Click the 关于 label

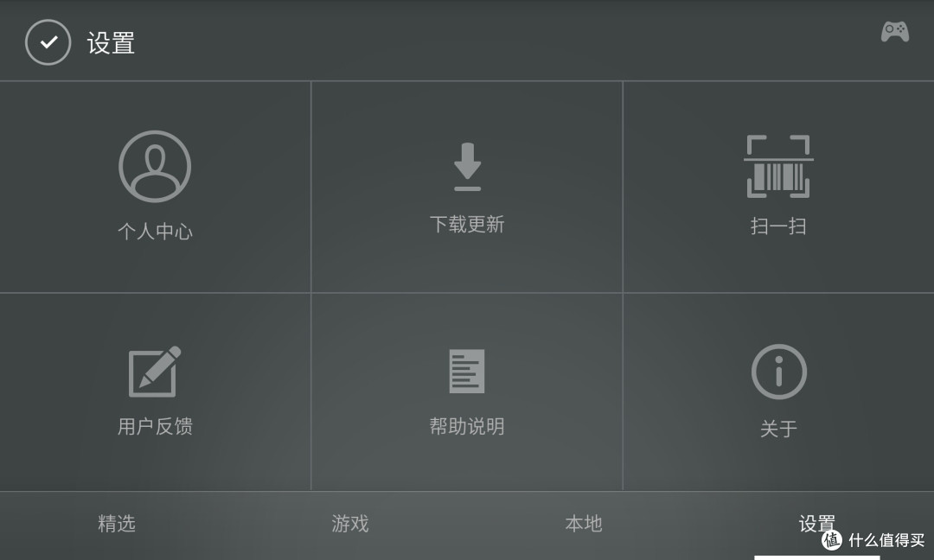coord(778,429)
